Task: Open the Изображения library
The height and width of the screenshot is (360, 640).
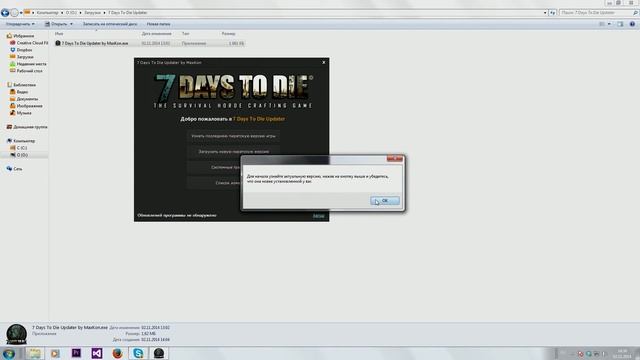Action: [x=29, y=106]
